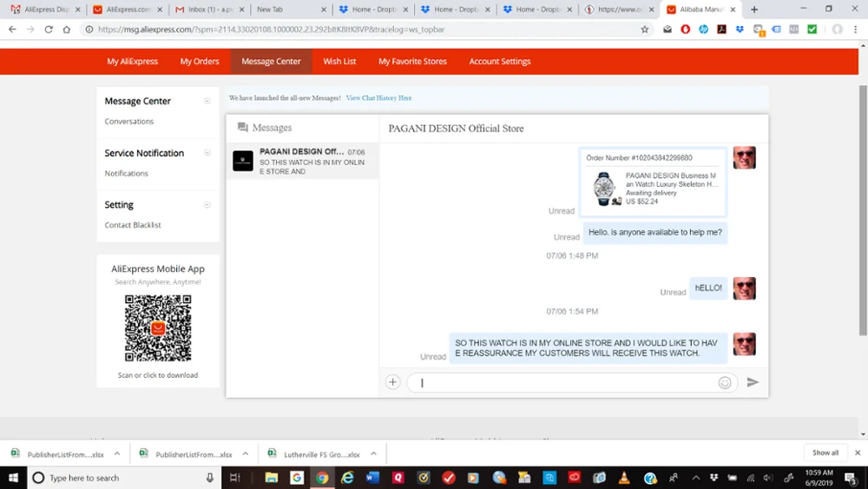Click the send message arrow icon
868x489 pixels.
tap(753, 382)
